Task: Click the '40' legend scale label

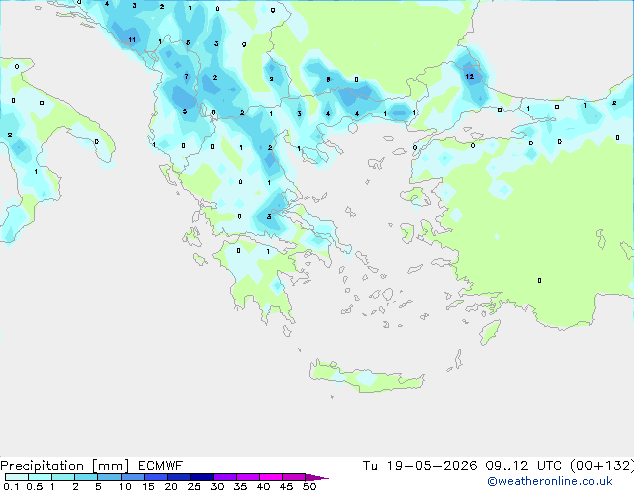Action: tap(263, 486)
